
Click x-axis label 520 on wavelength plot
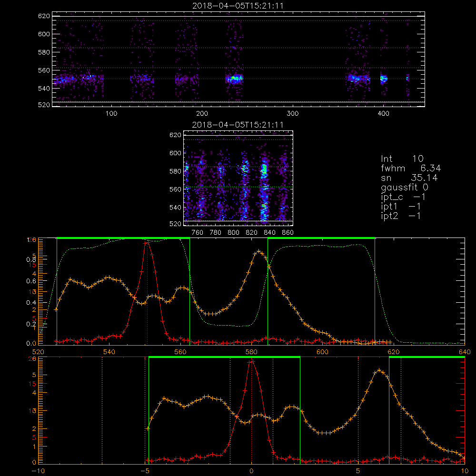click(x=38, y=352)
